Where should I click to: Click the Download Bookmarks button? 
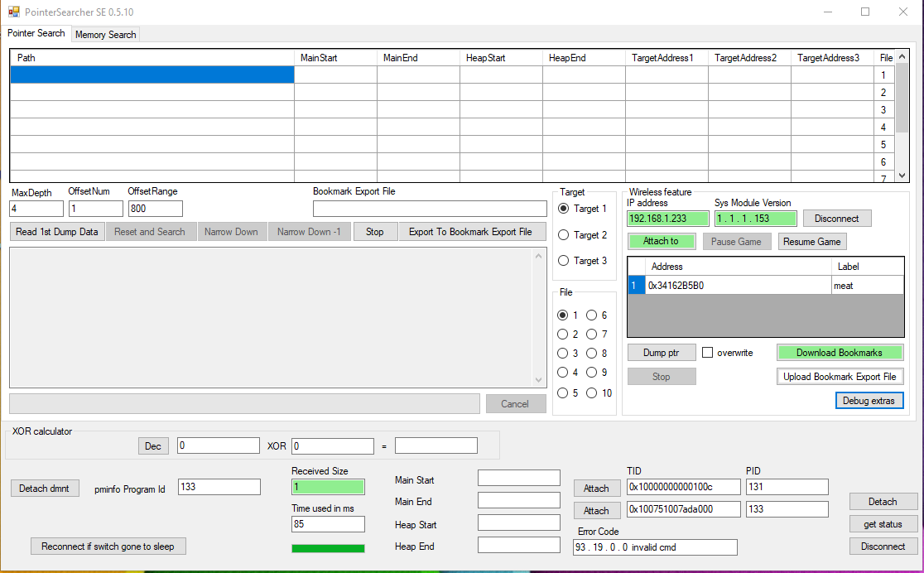[x=840, y=353]
